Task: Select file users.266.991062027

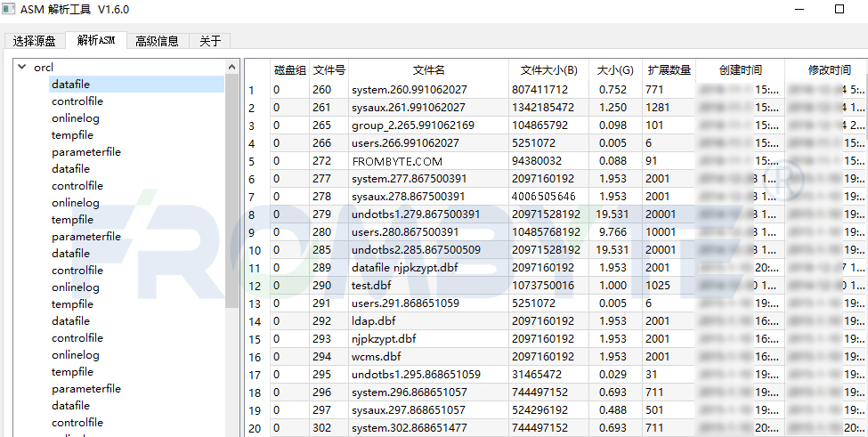Action: [x=429, y=142]
